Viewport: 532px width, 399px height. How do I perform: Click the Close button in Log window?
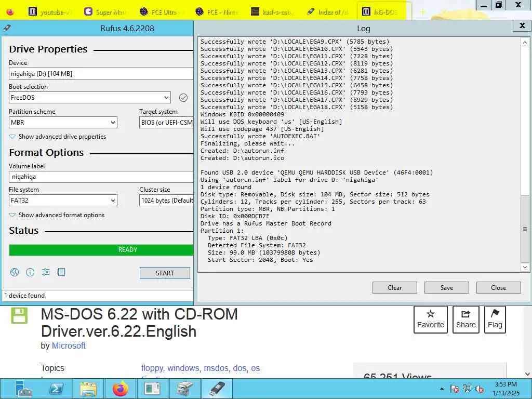(498, 288)
